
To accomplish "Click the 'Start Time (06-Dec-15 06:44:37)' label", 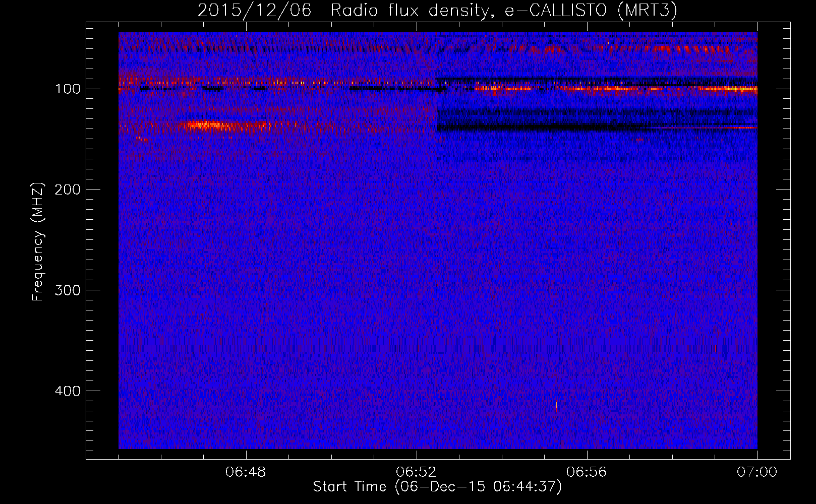I will [437, 487].
